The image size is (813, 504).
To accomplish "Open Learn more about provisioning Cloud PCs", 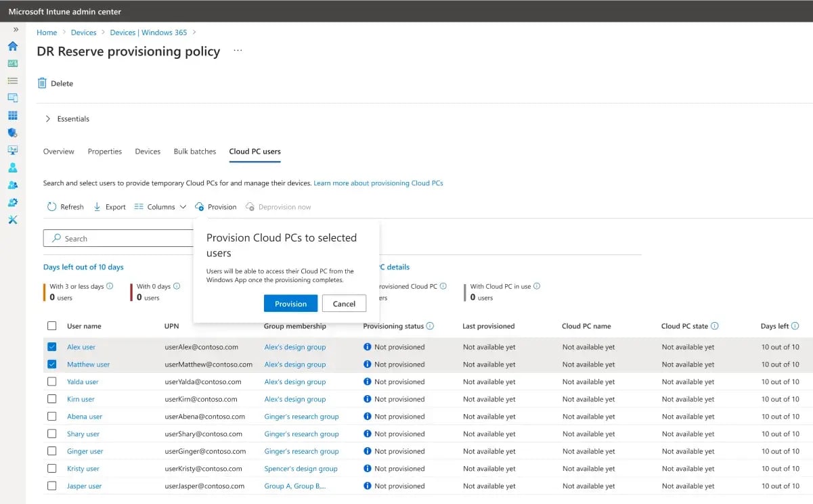I will (378, 183).
